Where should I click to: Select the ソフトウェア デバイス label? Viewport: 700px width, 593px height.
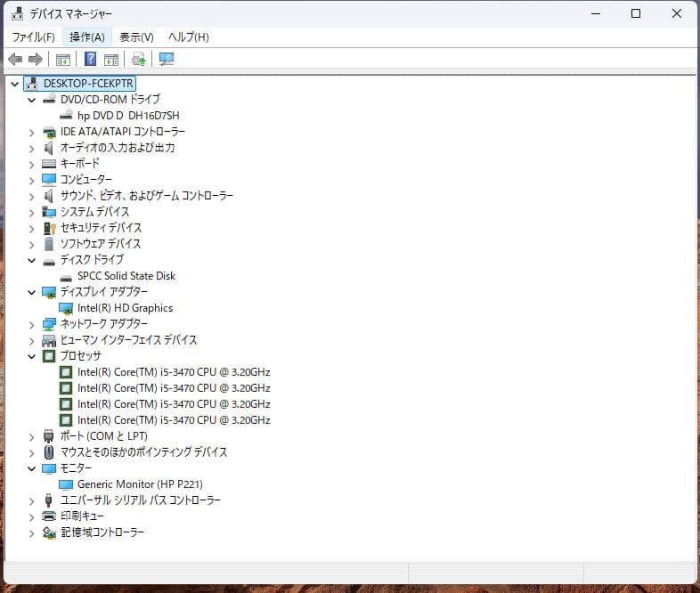(101, 244)
